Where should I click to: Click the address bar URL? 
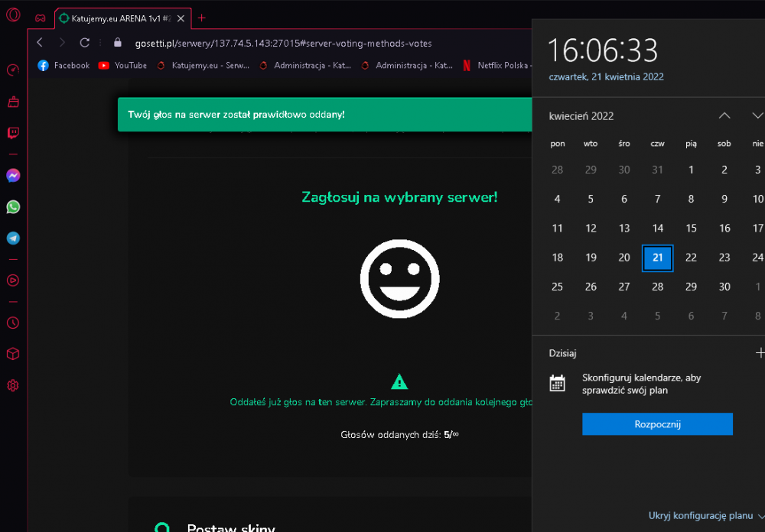(284, 44)
